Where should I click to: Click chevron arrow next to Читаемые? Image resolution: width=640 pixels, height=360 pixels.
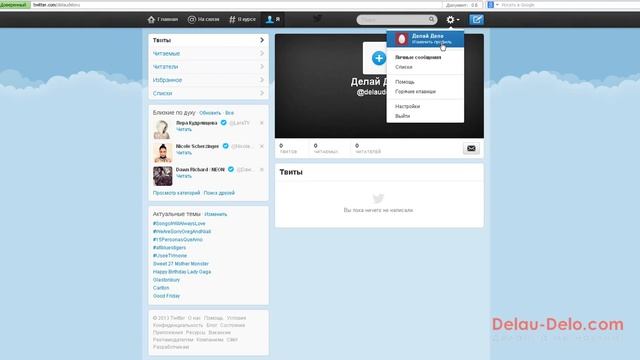262,53
